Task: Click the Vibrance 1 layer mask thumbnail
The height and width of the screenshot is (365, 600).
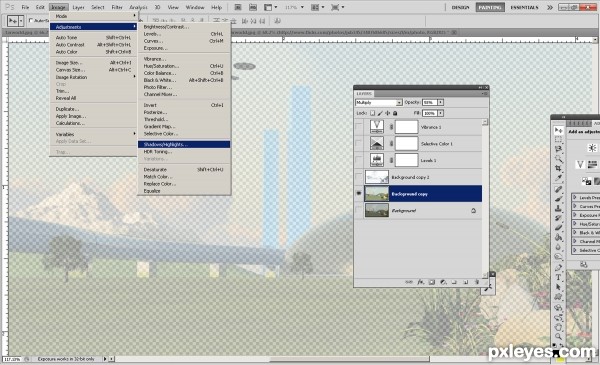Action: pyautogui.click(x=406, y=127)
